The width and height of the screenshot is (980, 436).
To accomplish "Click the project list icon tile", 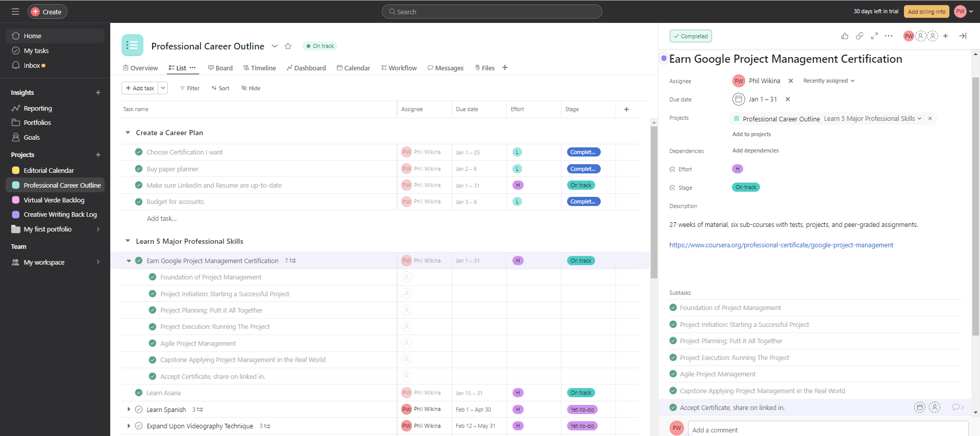I will [x=132, y=45].
